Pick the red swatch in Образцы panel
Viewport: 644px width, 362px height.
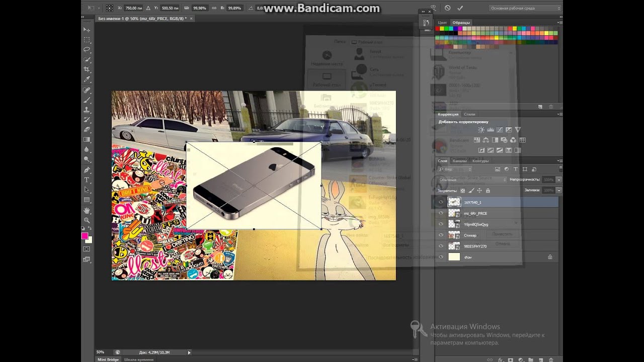pyautogui.click(x=438, y=29)
